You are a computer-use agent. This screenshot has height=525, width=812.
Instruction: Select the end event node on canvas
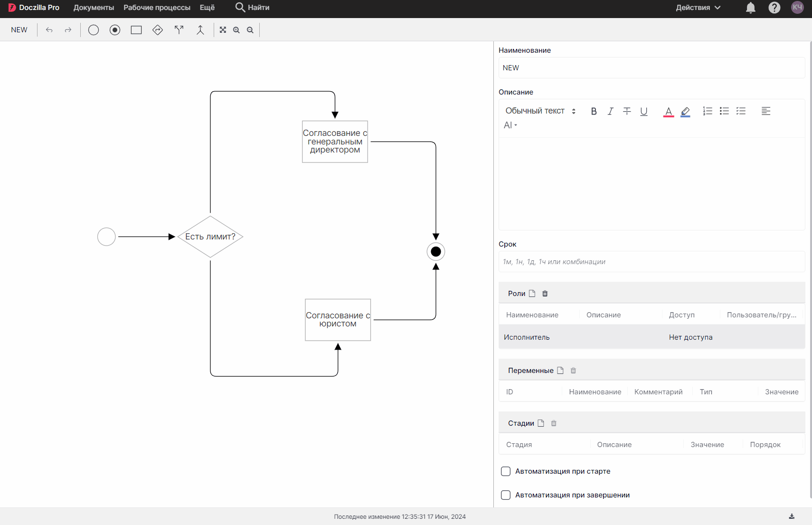click(436, 252)
